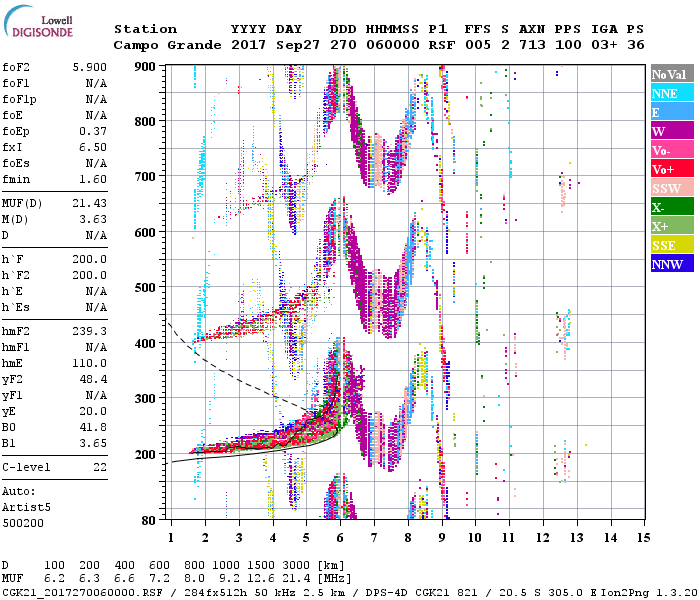Screen dimensions: 700x600
Task: Click the Artist5 autoscaling label
Action: pyautogui.click(x=26, y=508)
